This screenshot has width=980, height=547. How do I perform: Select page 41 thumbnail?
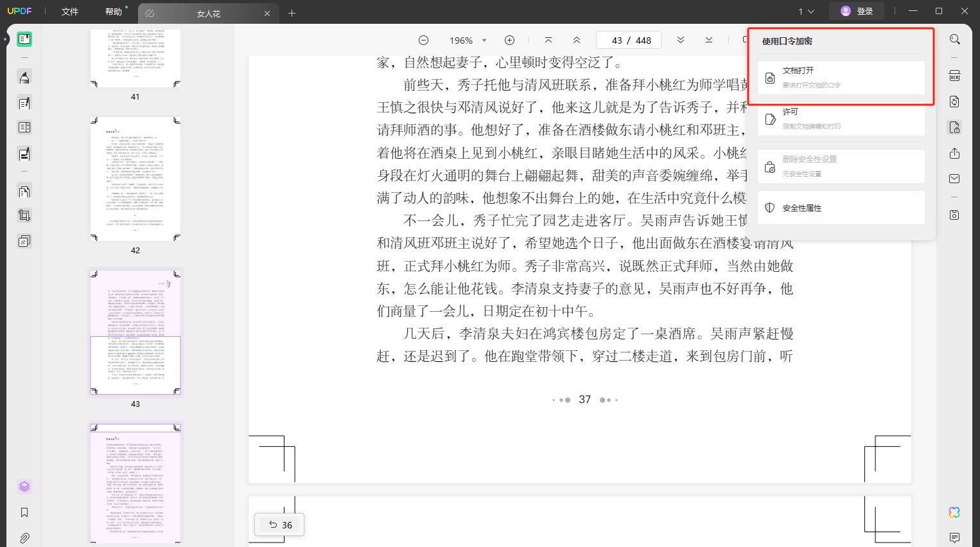tap(136, 58)
